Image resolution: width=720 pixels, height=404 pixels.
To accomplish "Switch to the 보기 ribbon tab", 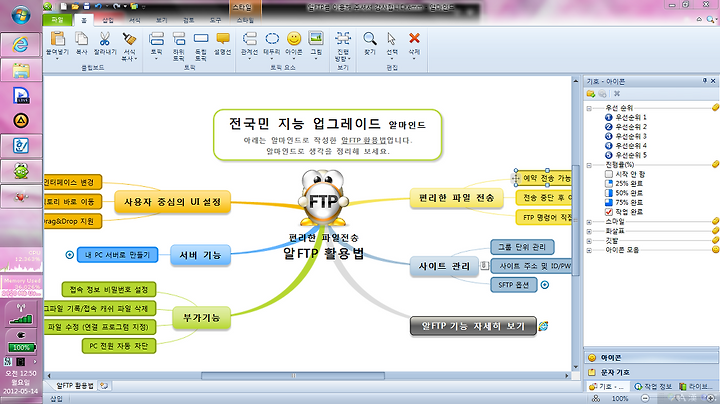I will point(162,20).
